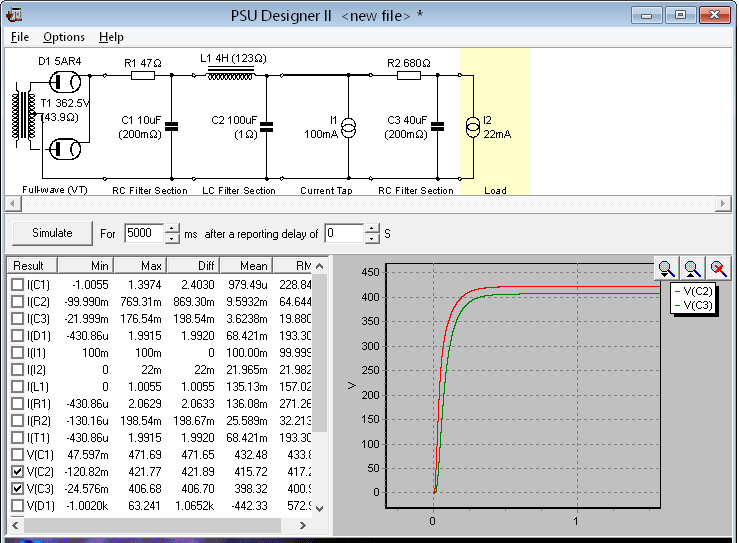The width and height of the screenshot is (739, 543).
Task: Decrease simulation time with down spinner arrow
Action: [x=172, y=239]
